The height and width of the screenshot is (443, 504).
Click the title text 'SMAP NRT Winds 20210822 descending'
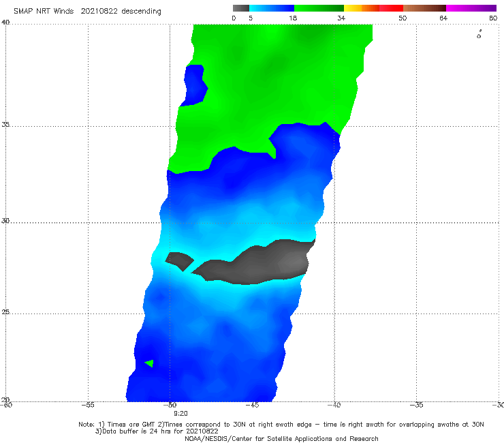tap(87, 12)
